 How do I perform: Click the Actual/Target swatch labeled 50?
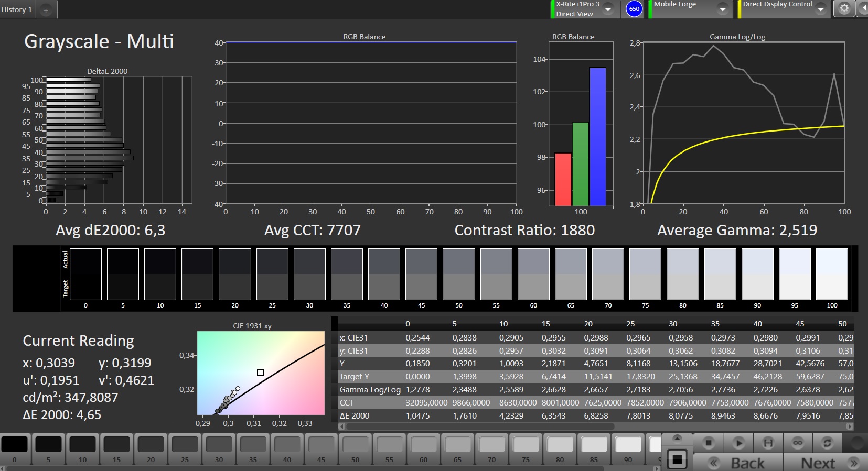[x=459, y=274]
